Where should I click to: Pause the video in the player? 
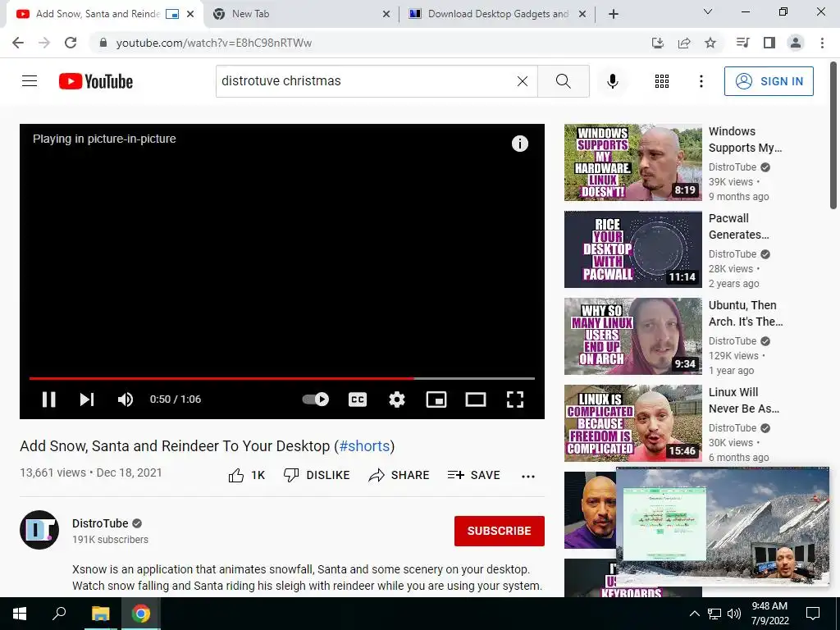pos(48,399)
